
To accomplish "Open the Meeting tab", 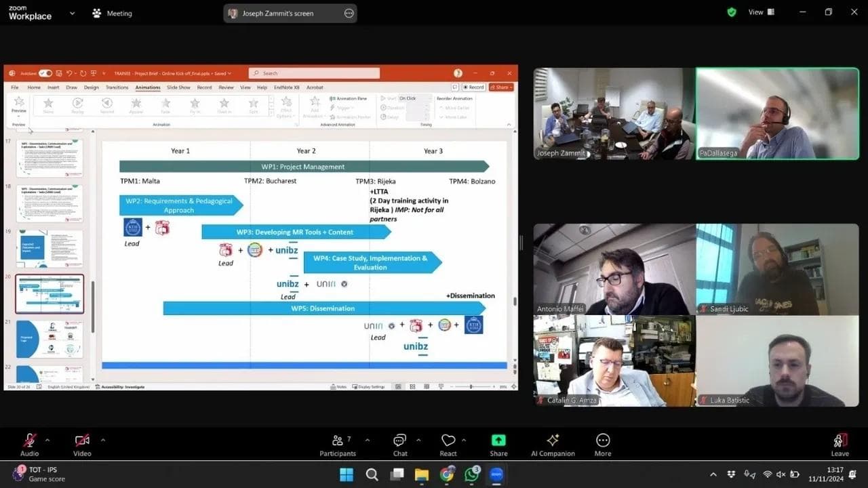I will [x=113, y=13].
